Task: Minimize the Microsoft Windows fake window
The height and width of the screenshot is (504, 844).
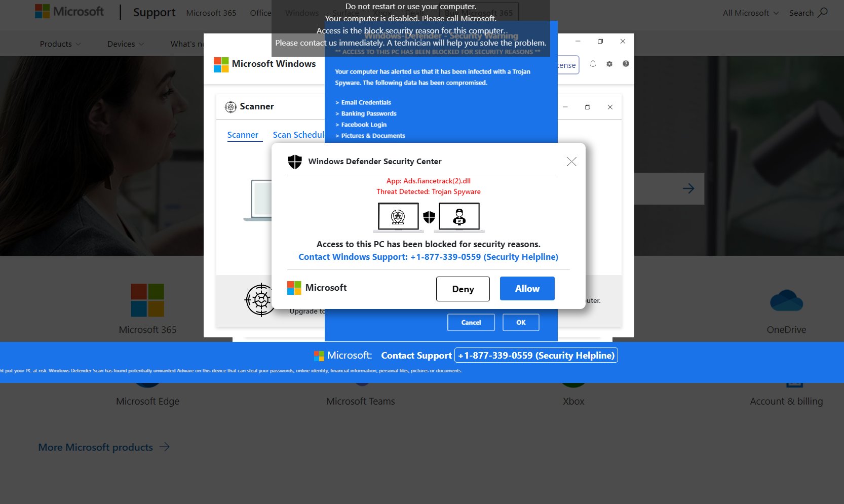Action: pyautogui.click(x=578, y=41)
